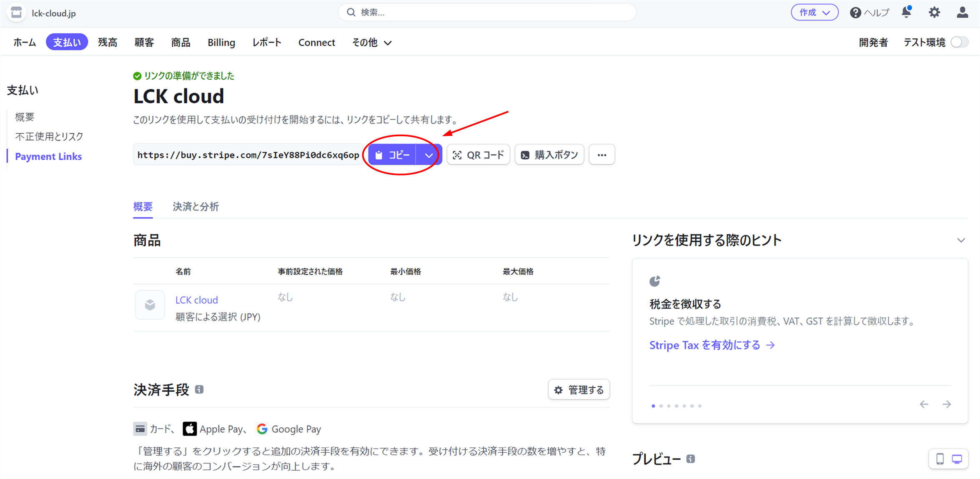Open the three-dot more options menu
The height and width of the screenshot is (479, 980).
click(602, 155)
